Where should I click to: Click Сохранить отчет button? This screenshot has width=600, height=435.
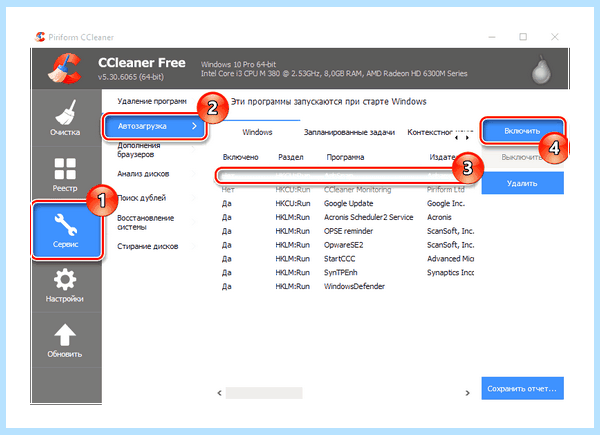(522, 388)
